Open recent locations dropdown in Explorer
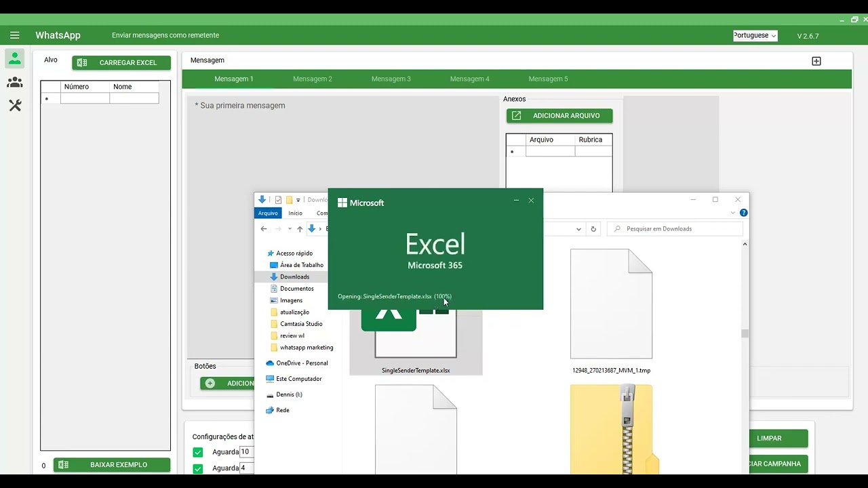The height and width of the screenshot is (488, 868). click(290, 229)
